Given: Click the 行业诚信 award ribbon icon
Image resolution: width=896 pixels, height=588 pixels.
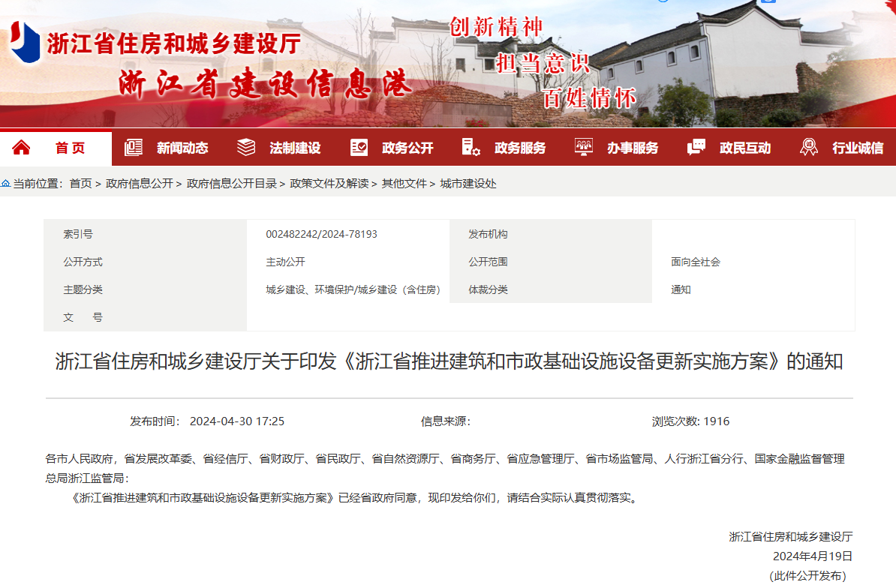Looking at the screenshot, I should coord(809,148).
